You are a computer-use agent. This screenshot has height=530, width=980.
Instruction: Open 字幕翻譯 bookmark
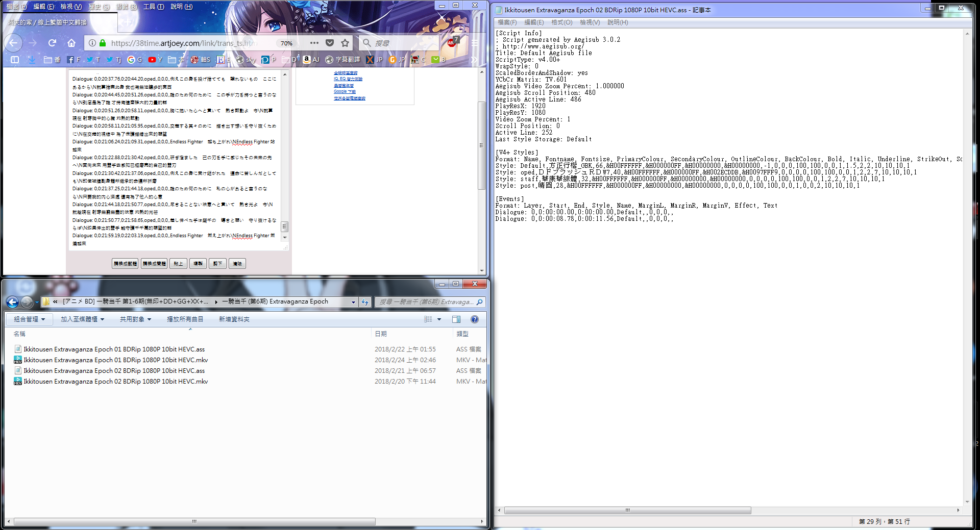343,60
